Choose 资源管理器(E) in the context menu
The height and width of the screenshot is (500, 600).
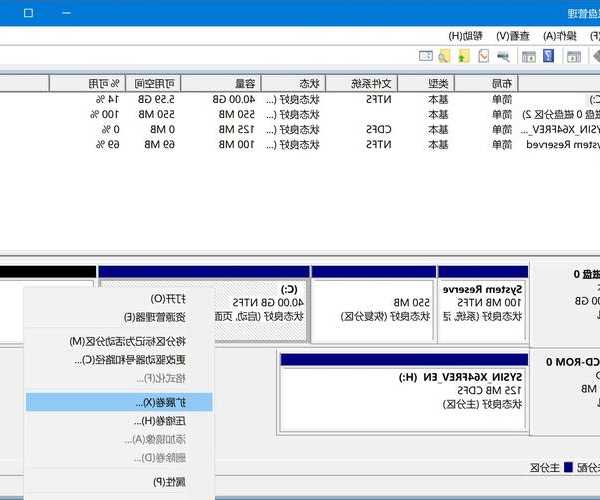pos(119,317)
